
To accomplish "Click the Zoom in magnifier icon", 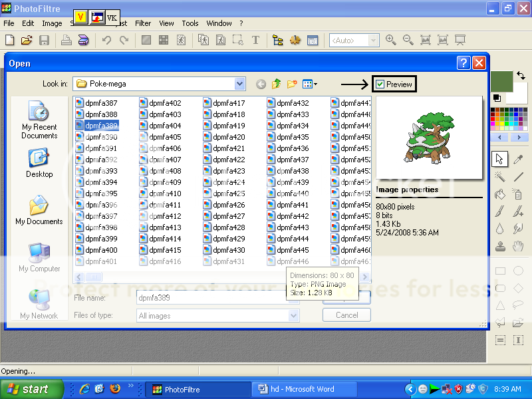I will [x=391, y=41].
